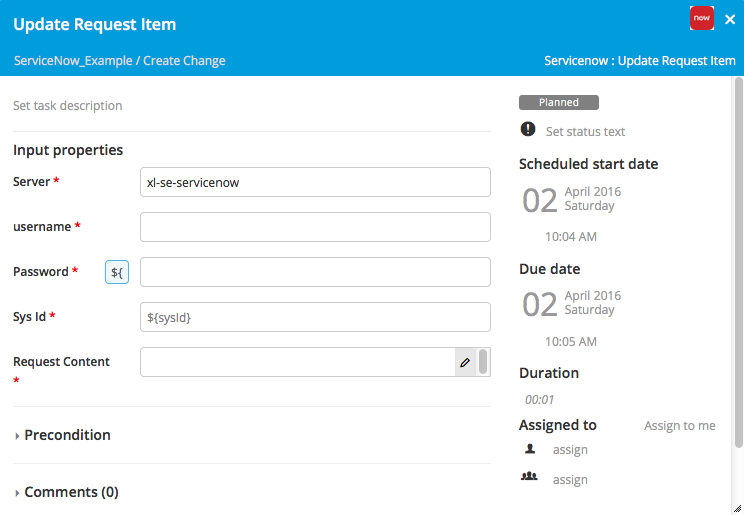This screenshot has width=744, height=515.
Task: Click Set task description text
Action: 67,105
